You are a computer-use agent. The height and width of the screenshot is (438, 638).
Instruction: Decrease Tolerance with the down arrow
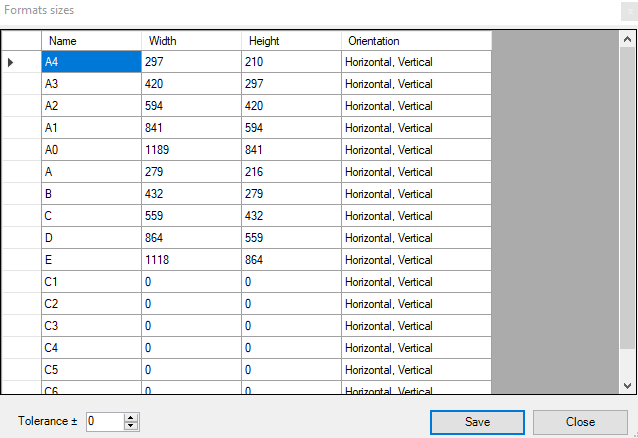point(130,426)
